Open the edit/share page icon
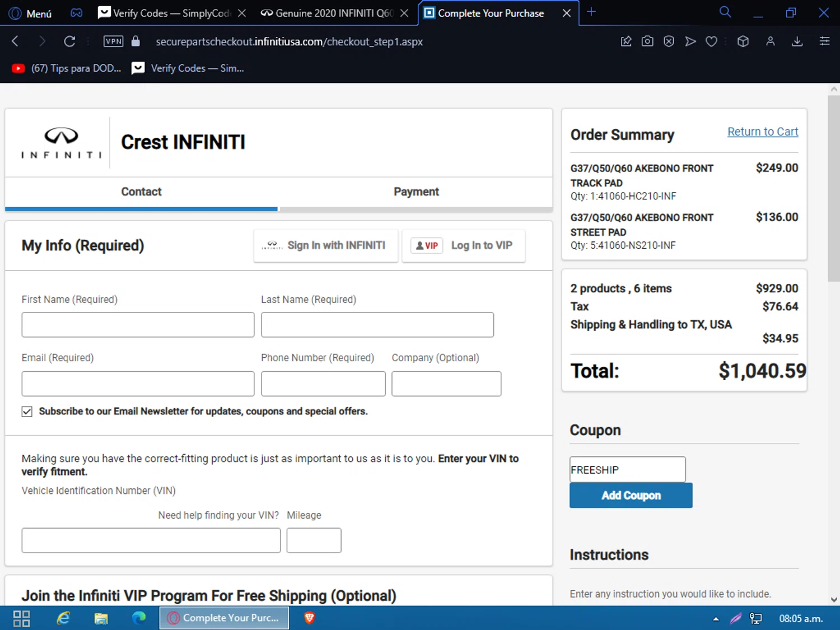 [626, 41]
